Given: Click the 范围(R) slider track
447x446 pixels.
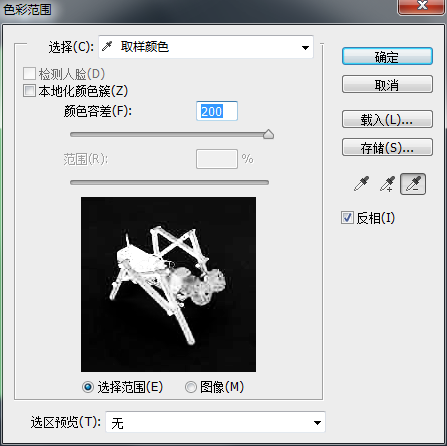Looking at the screenshot, I should click(169, 182).
